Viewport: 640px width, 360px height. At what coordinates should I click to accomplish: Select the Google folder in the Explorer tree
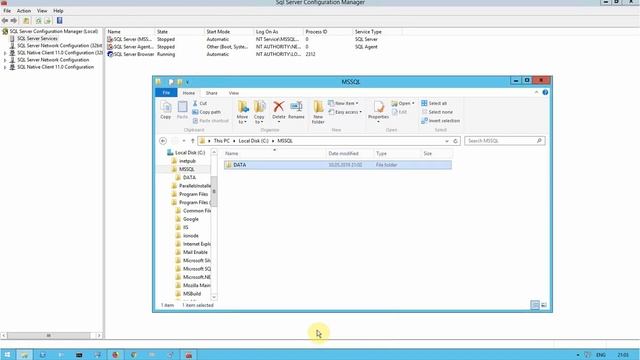coord(190,219)
